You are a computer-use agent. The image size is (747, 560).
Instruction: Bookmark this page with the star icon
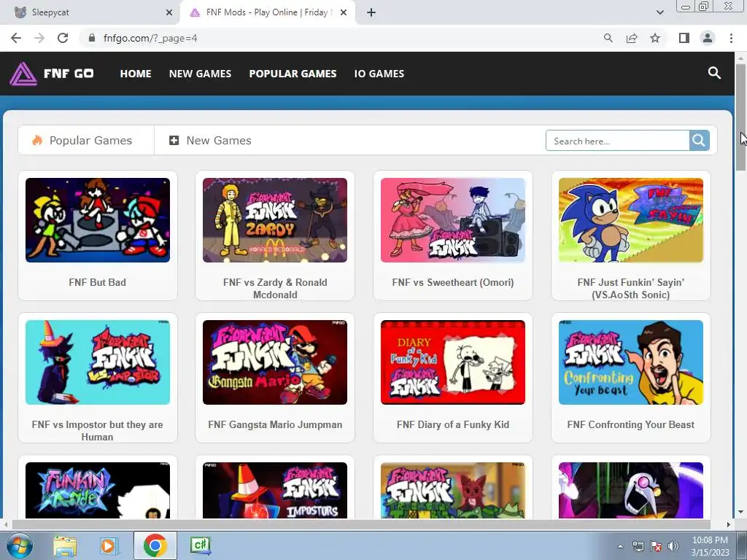tap(655, 38)
